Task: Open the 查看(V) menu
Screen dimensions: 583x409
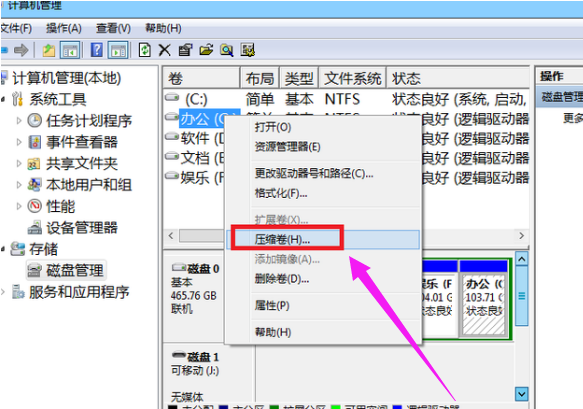Action: (x=113, y=28)
